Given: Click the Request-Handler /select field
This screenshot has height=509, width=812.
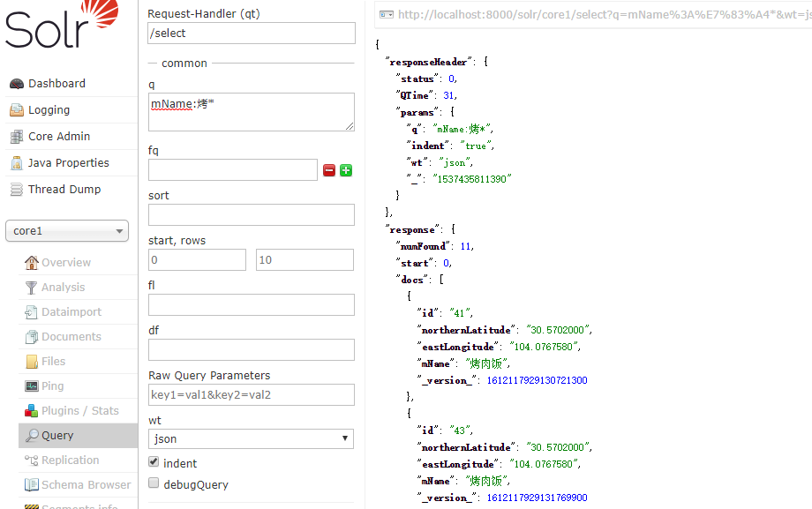Looking at the screenshot, I should 252,34.
